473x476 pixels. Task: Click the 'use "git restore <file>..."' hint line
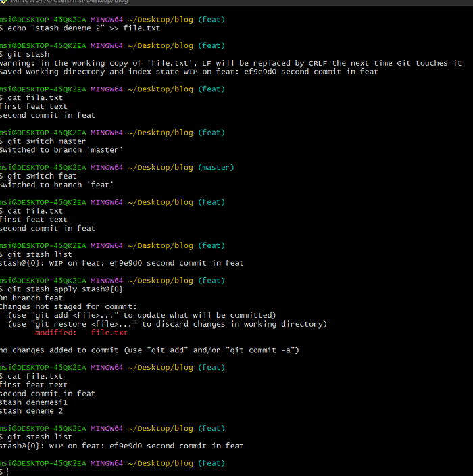(x=168, y=325)
